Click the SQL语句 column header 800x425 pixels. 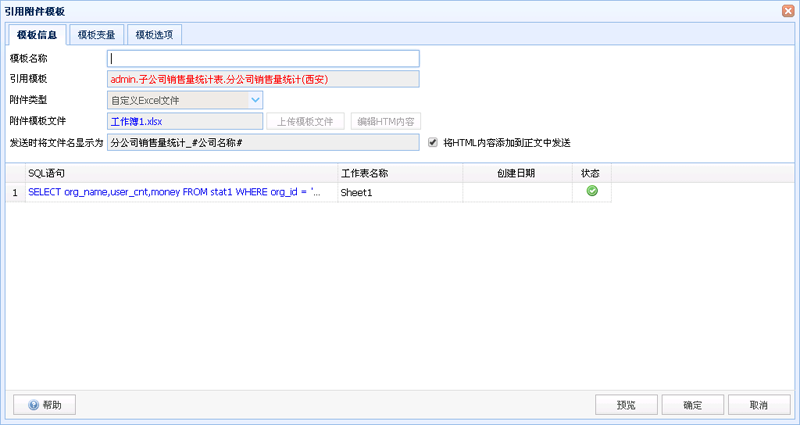46,173
